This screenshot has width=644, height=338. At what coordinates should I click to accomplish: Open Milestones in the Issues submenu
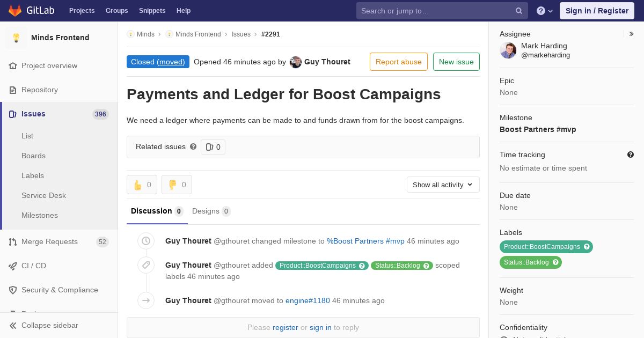[x=40, y=215]
